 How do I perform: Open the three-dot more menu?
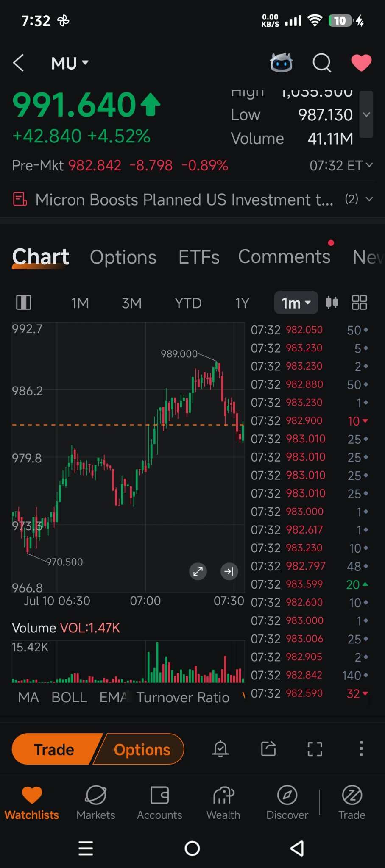[x=361, y=749]
